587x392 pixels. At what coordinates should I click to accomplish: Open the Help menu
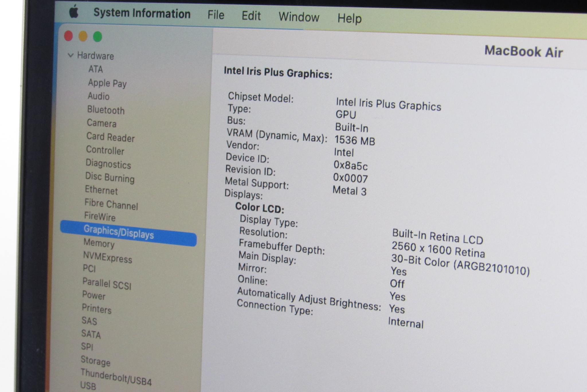coord(349,18)
